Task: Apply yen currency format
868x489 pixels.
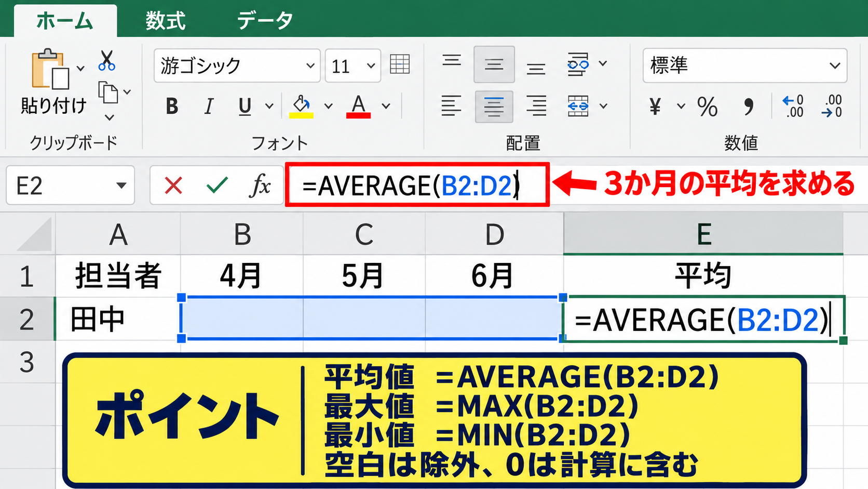Action: coord(655,107)
